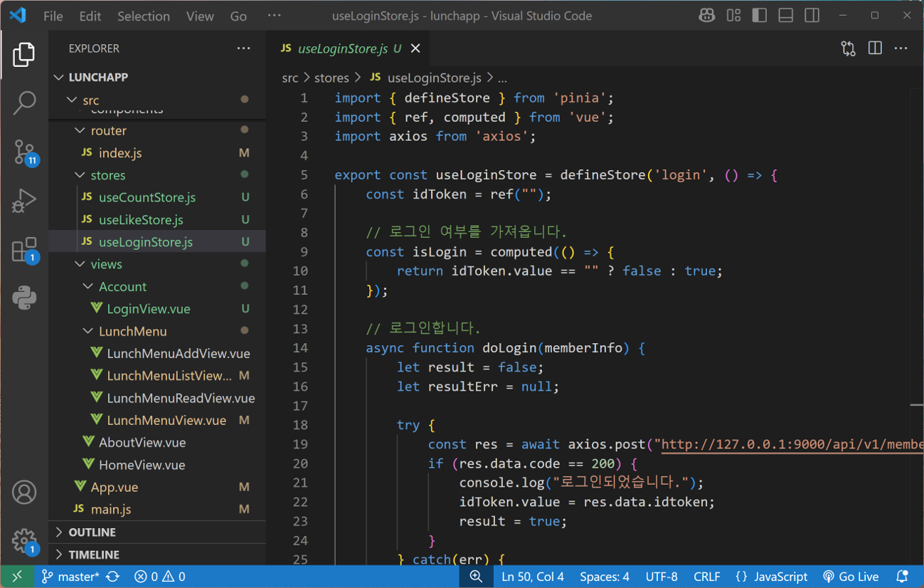Change the CRLF end of line sequence
The width and height of the screenshot is (924, 588).
[x=706, y=577]
